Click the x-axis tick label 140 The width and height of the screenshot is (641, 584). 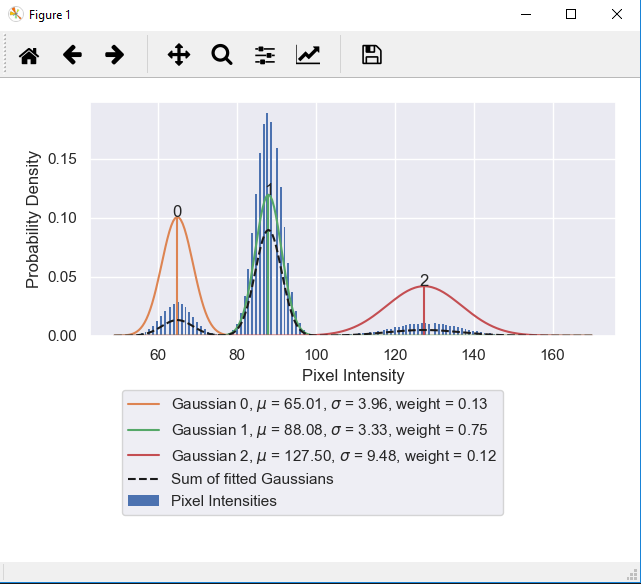tap(474, 355)
